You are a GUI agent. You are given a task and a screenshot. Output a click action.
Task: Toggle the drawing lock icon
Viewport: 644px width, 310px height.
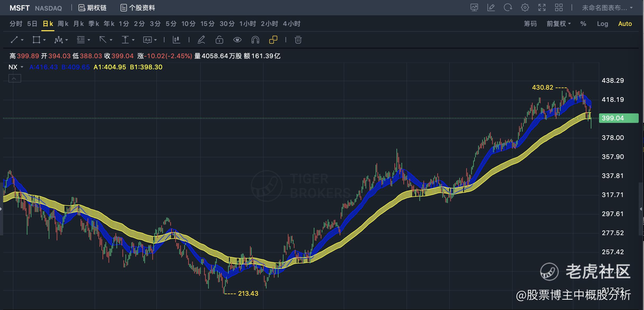pyautogui.click(x=219, y=40)
